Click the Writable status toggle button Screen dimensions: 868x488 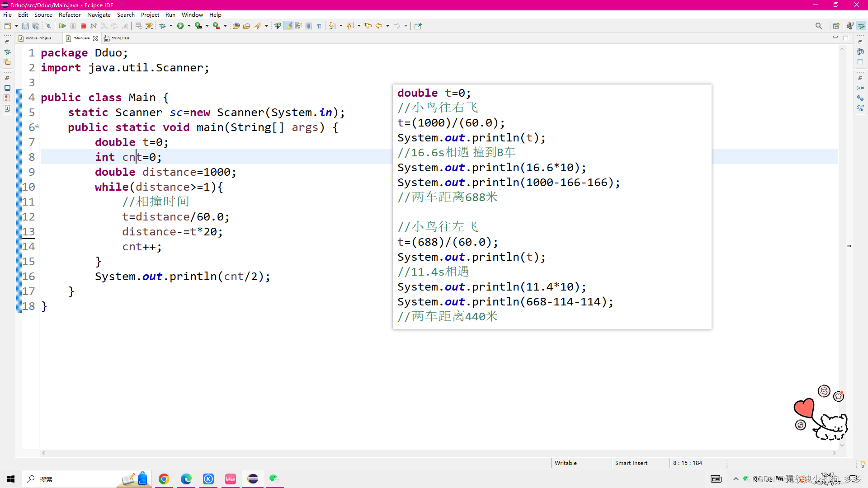(566, 462)
